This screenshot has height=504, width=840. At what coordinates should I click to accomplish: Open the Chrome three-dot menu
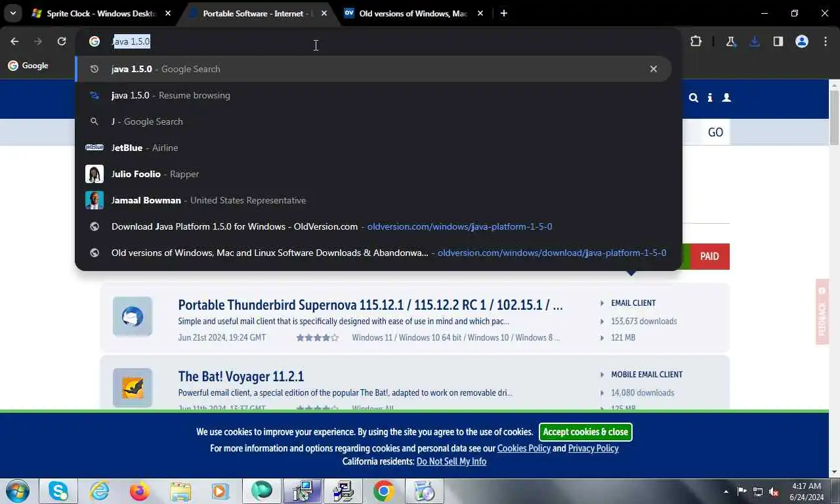pyautogui.click(x=826, y=41)
